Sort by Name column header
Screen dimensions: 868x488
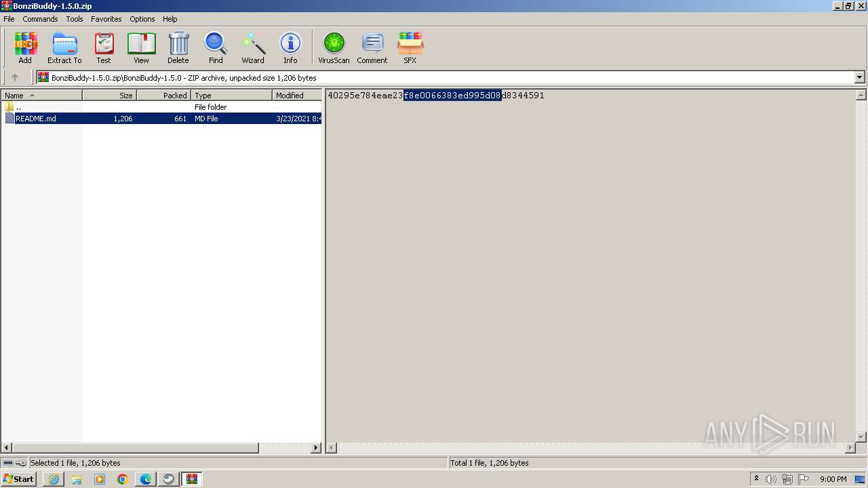(x=41, y=96)
